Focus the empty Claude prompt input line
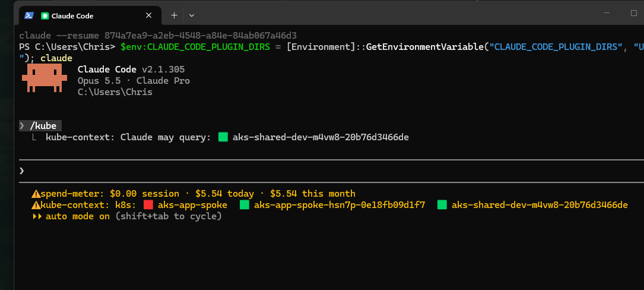 (x=331, y=171)
